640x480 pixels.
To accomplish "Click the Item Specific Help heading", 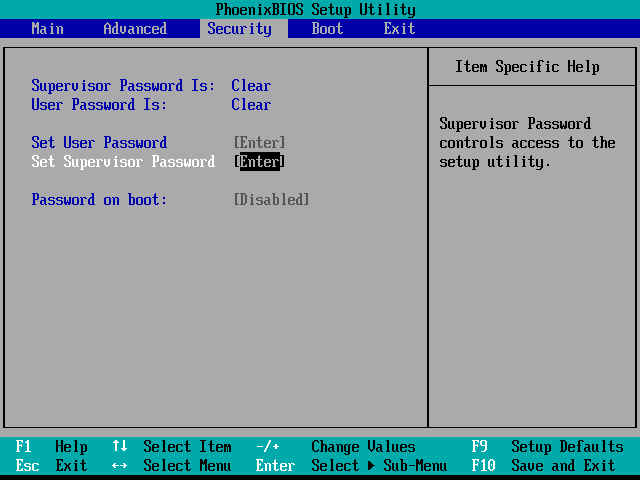I will coord(527,67).
